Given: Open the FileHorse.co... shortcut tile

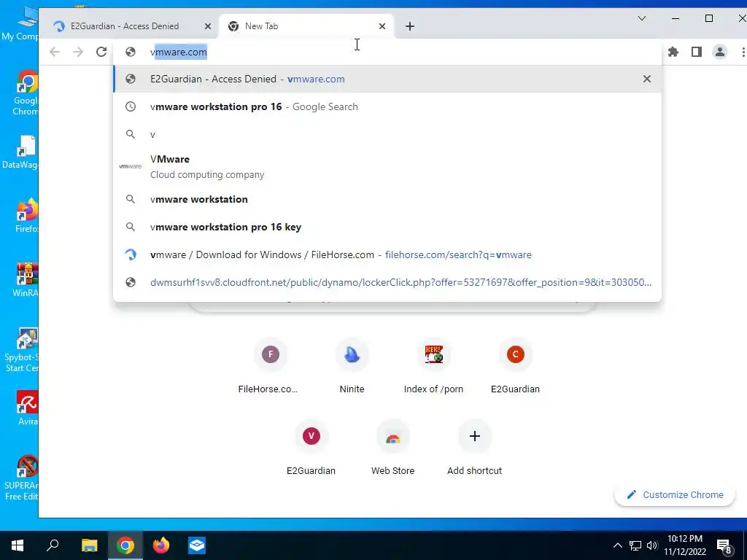Looking at the screenshot, I should tap(270, 366).
